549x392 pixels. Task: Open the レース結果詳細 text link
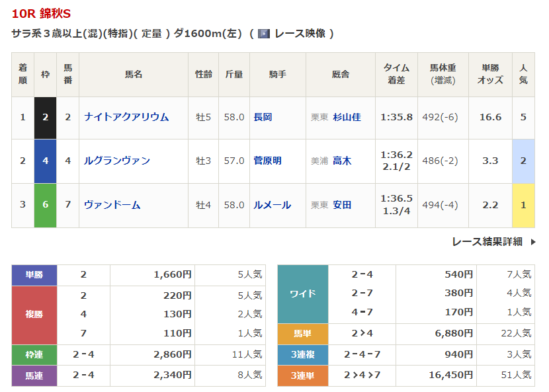click(487, 242)
